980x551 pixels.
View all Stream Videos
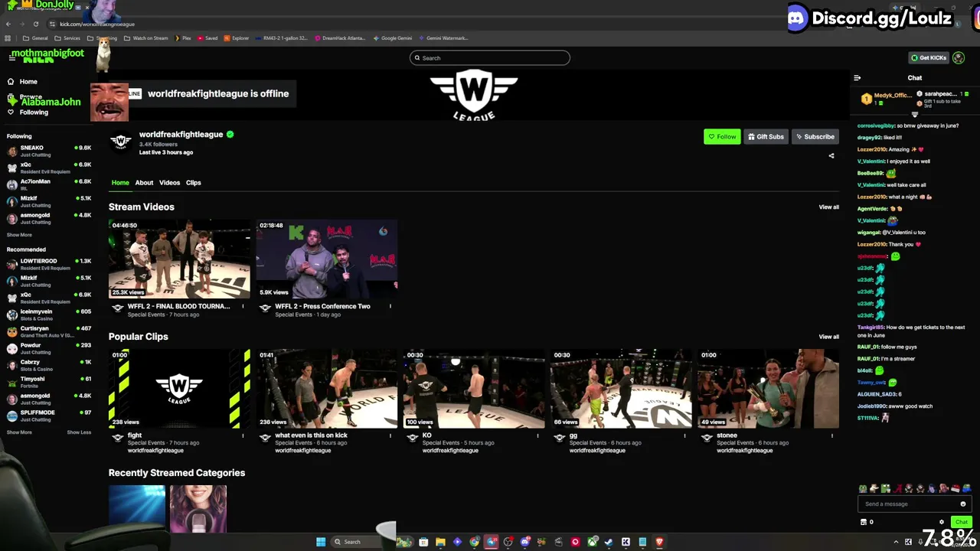point(828,207)
